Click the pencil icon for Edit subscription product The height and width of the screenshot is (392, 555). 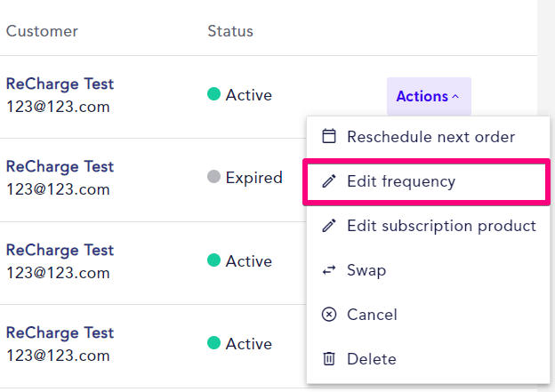pos(329,226)
